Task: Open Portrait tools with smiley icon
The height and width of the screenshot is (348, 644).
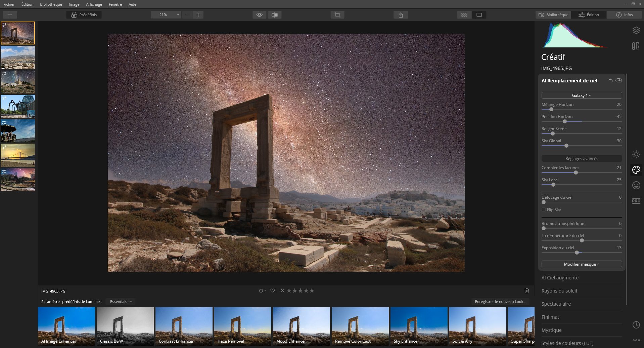Action: click(x=636, y=185)
